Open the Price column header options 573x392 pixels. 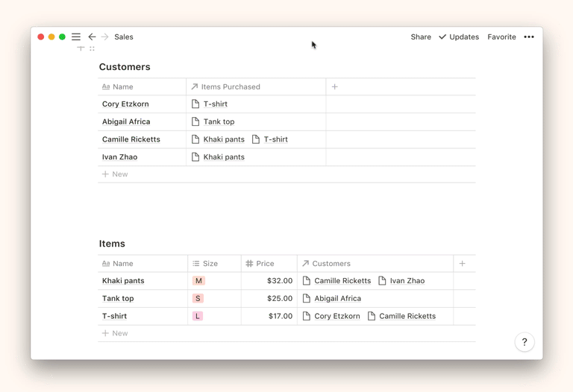[265, 264]
